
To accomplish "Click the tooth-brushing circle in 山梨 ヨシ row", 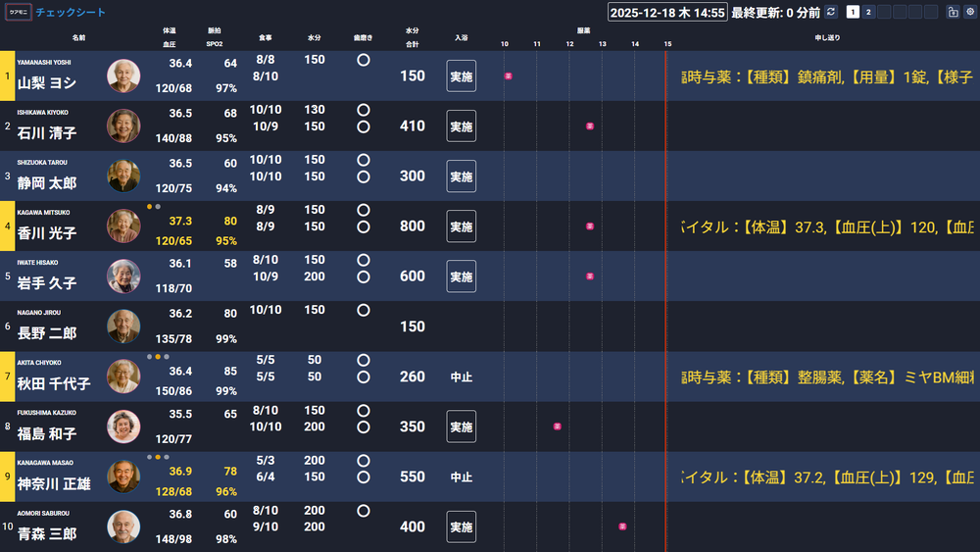I will [x=364, y=60].
